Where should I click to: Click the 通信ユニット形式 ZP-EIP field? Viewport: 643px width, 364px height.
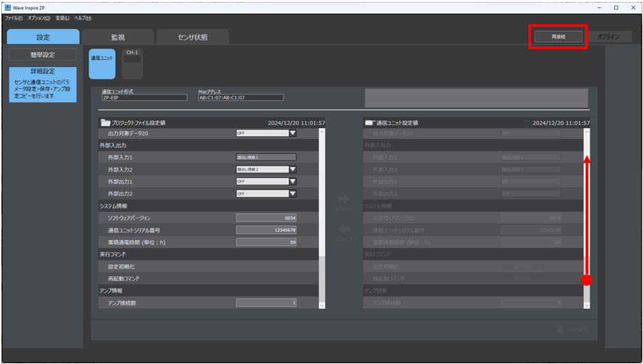point(144,98)
